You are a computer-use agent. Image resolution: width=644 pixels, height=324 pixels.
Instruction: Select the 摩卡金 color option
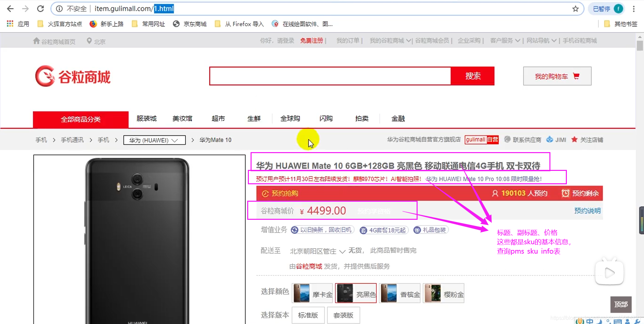click(x=312, y=293)
